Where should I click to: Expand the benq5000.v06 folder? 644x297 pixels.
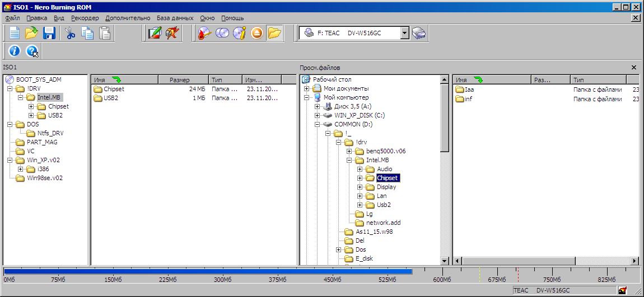coord(349,151)
